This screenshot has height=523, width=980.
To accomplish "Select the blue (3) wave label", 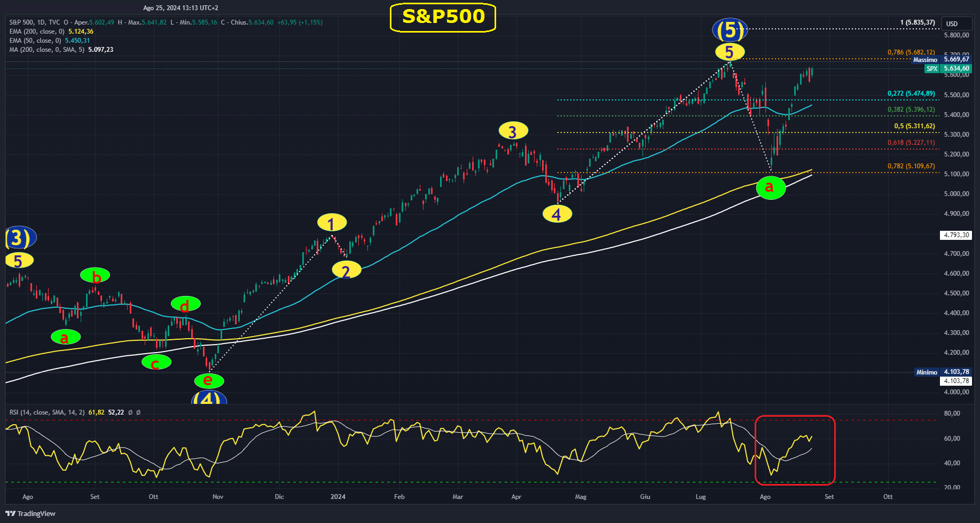I will 20,237.
